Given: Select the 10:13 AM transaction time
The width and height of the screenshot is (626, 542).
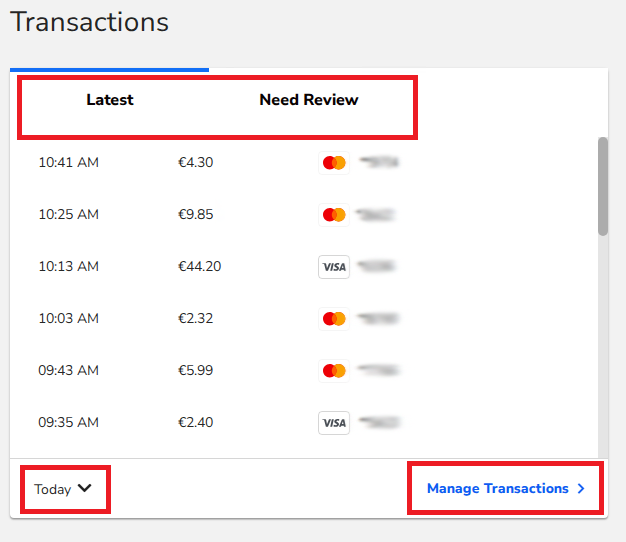Looking at the screenshot, I should (x=69, y=266).
